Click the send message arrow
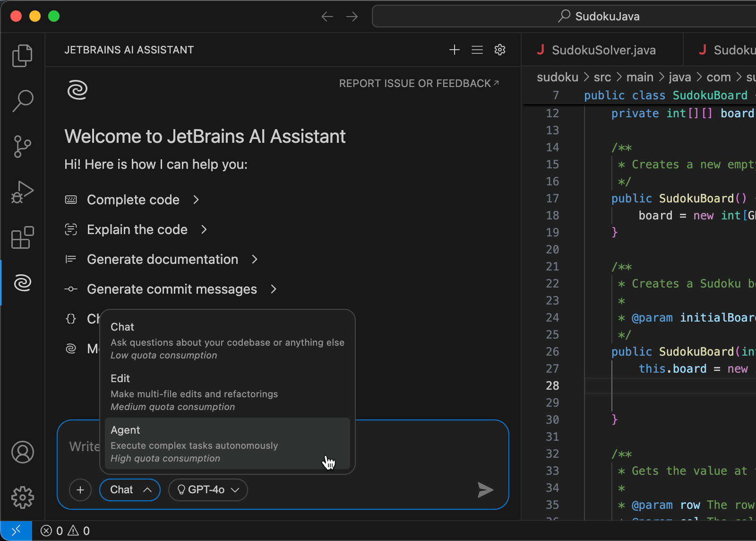The height and width of the screenshot is (541, 756). [x=485, y=490]
